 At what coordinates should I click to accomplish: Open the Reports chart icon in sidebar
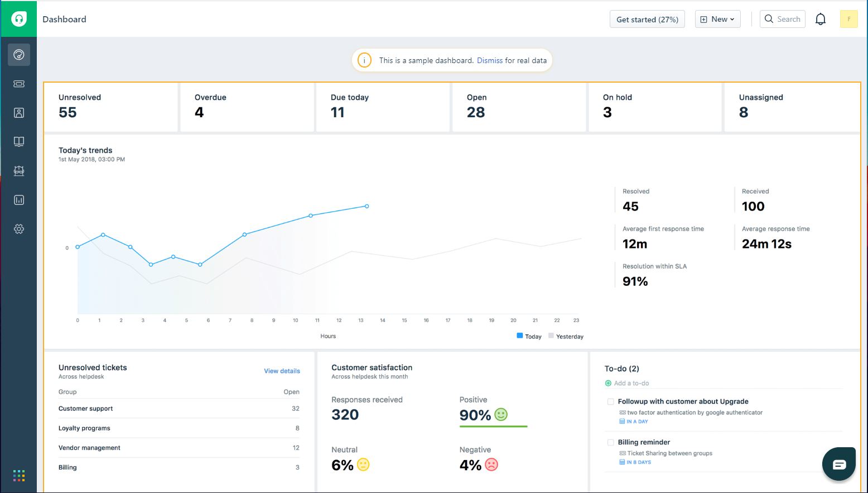(x=19, y=200)
